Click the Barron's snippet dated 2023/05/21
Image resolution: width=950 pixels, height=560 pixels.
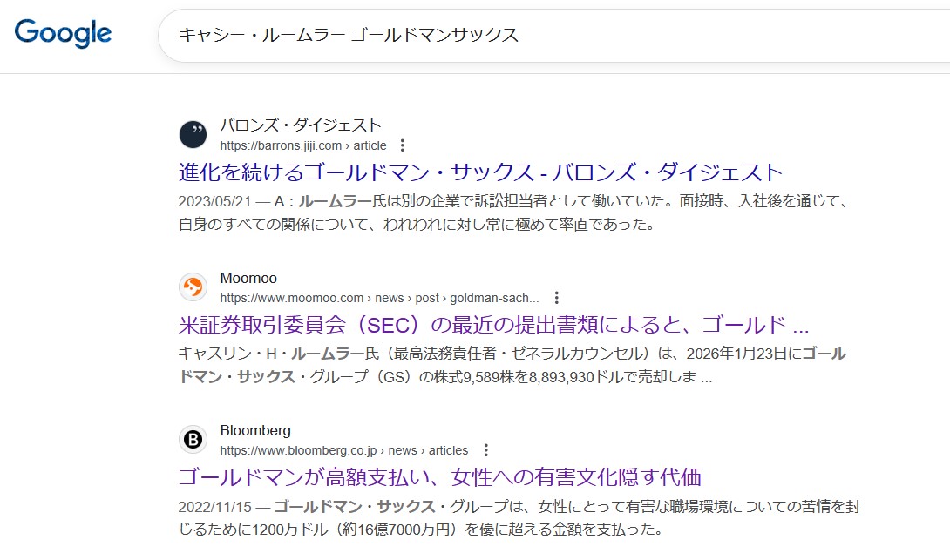coord(512,213)
